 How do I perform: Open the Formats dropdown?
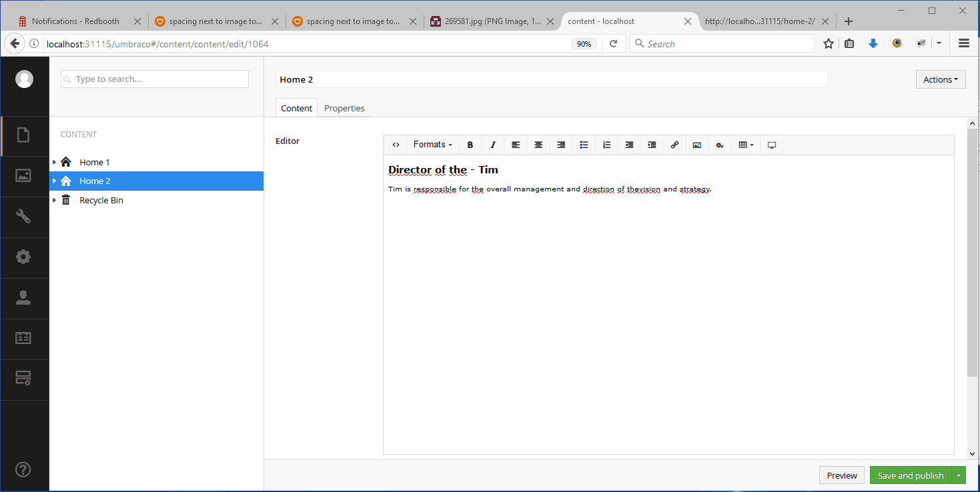tap(432, 145)
